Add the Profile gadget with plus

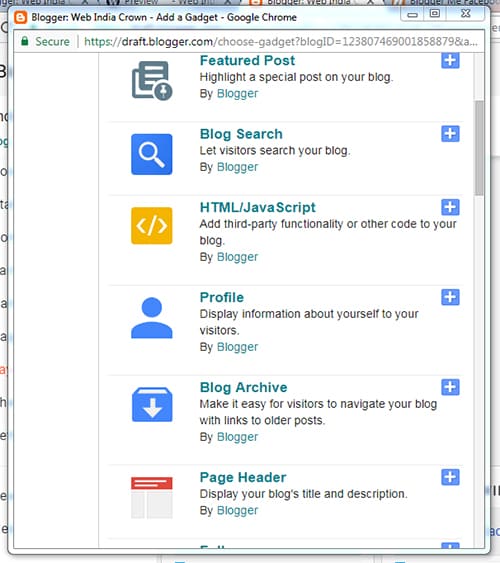click(450, 297)
